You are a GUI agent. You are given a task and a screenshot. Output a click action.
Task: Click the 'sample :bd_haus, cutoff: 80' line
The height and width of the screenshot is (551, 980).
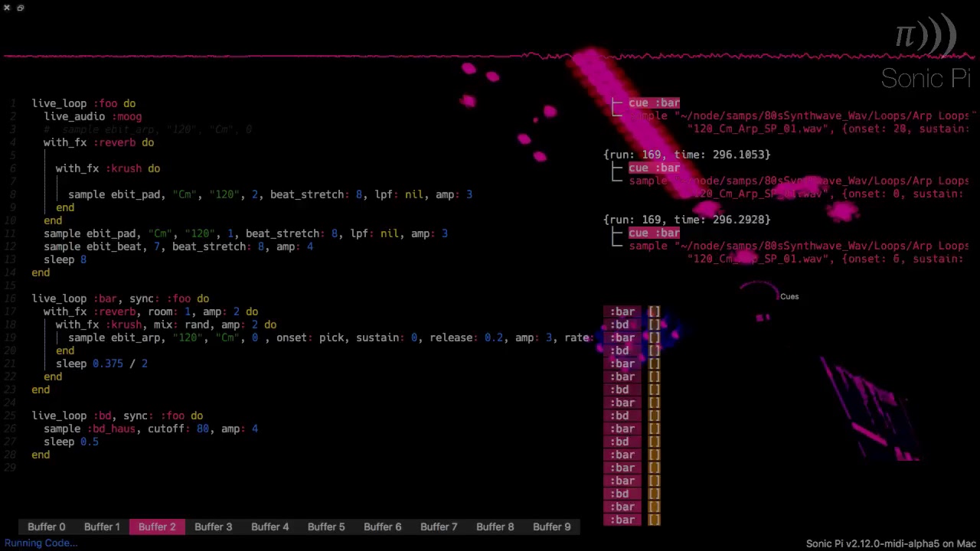151,429
